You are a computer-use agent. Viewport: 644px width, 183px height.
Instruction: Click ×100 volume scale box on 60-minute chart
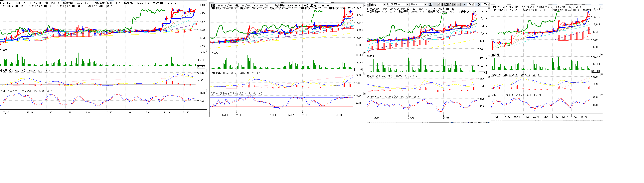tap(595, 71)
